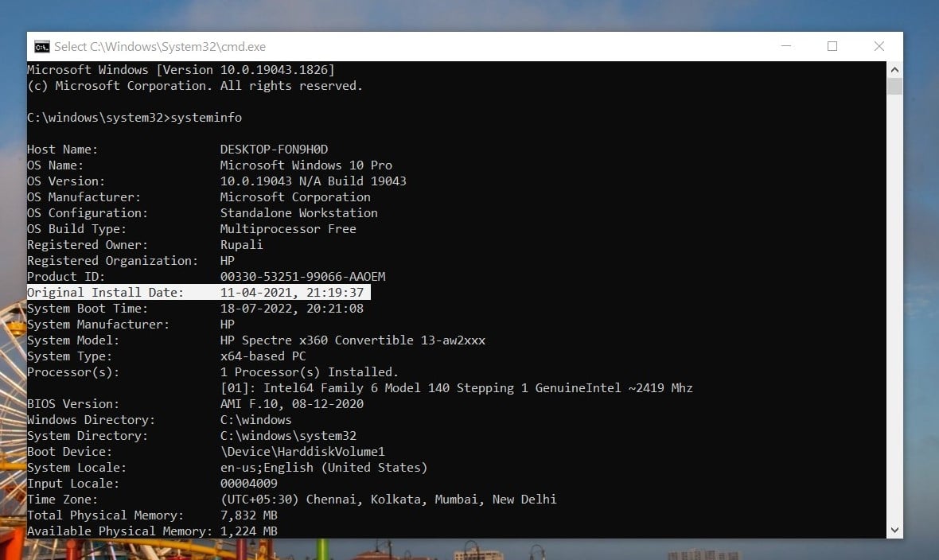939x560 pixels.
Task: Click the System Manufacturer label
Action: [x=98, y=324]
